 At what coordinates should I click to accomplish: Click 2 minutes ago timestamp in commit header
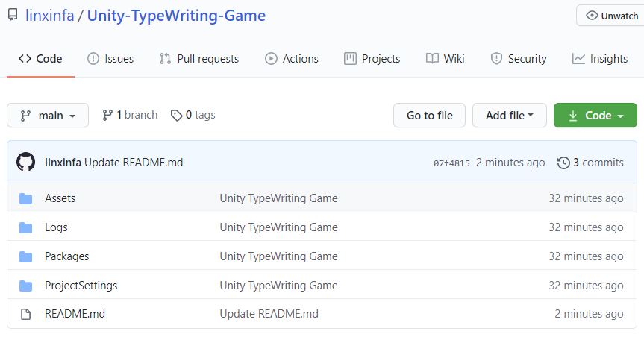[510, 163]
